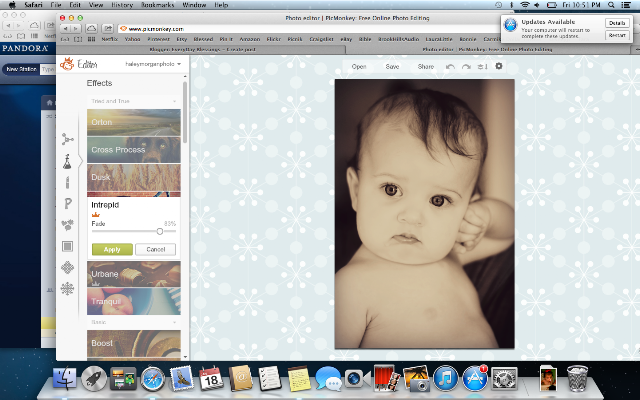Open the Safari File menu
This screenshot has width=640, height=400.
(x=56, y=5)
